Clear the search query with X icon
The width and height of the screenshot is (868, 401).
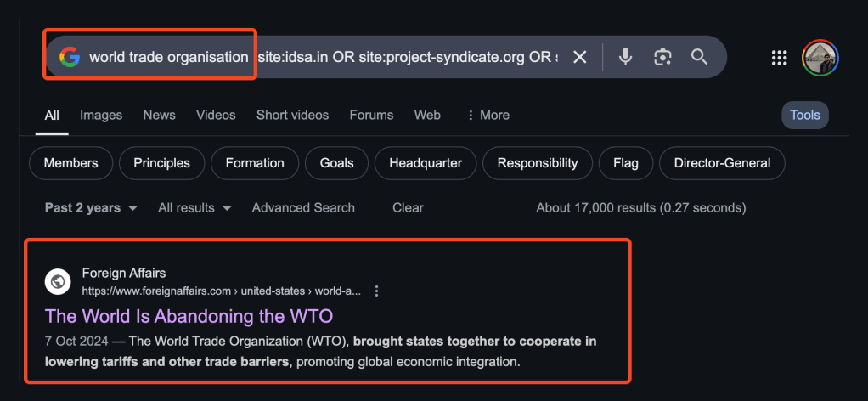point(579,57)
